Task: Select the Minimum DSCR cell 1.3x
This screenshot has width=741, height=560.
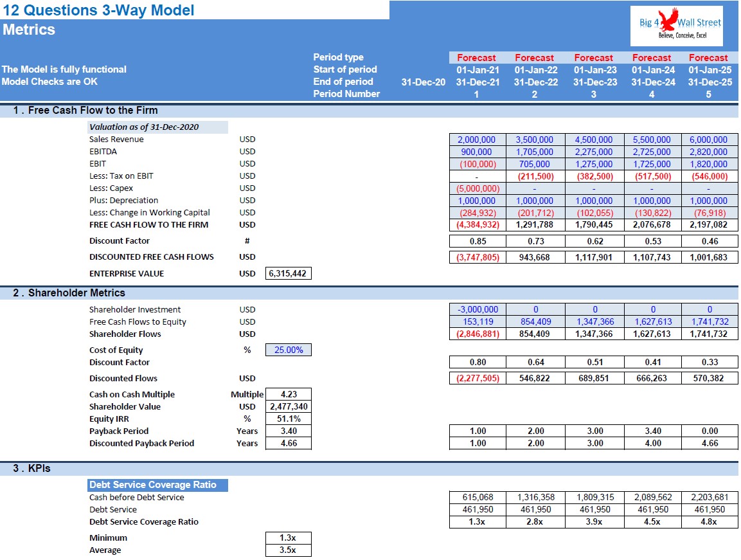Action: [x=289, y=537]
